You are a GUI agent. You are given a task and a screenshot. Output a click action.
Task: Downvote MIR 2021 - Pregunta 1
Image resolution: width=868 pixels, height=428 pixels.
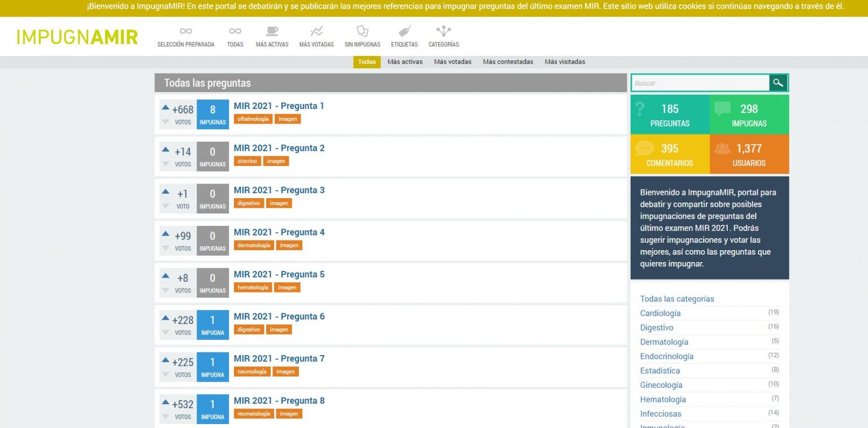coord(166,121)
